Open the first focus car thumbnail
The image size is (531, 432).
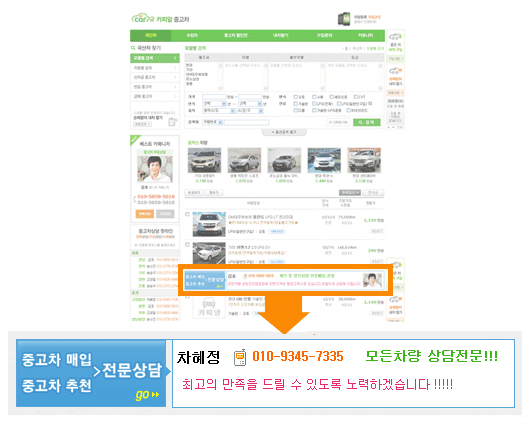(204, 160)
